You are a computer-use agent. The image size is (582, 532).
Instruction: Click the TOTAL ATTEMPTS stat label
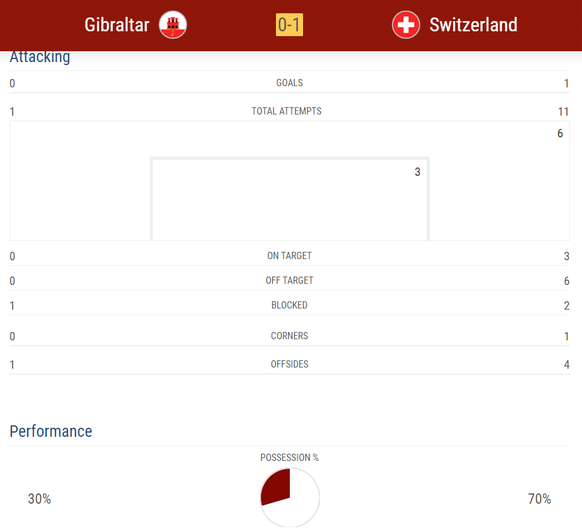click(x=287, y=111)
